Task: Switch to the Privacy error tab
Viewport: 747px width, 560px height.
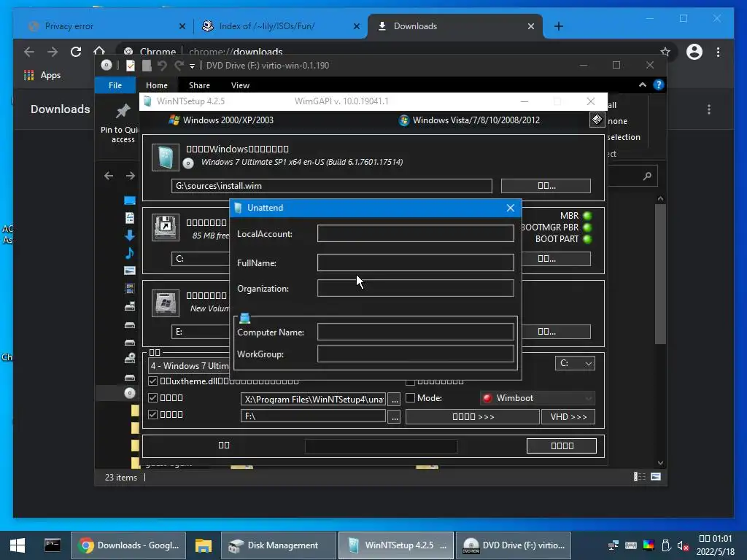Action: point(104,26)
